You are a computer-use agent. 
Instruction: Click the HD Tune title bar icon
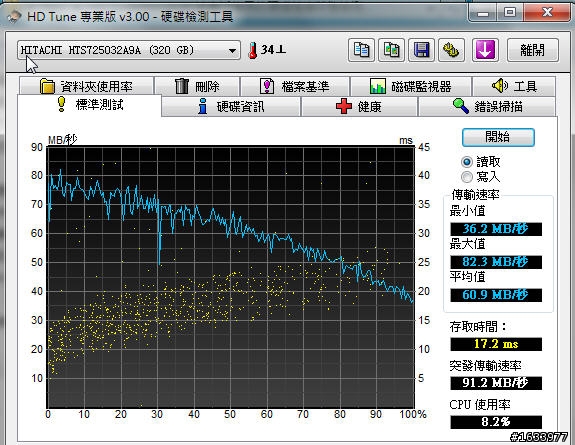[x=14, y=16]
